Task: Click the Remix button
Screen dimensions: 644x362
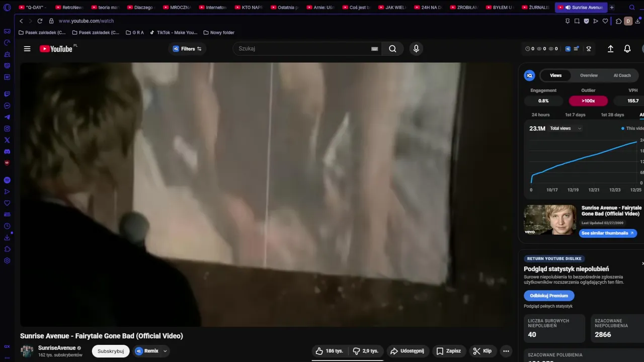Action: coord(147,351)
